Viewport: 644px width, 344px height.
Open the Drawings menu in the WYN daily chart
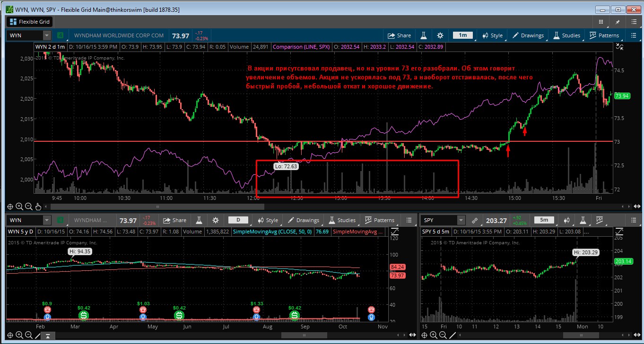coord(304,220)
